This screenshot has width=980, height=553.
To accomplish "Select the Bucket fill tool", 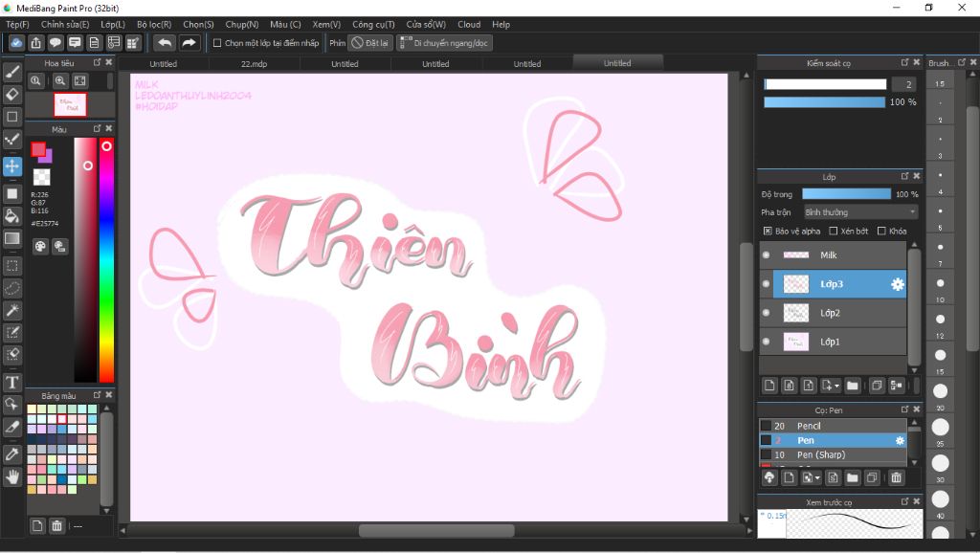I will click(x=12, y=215).
